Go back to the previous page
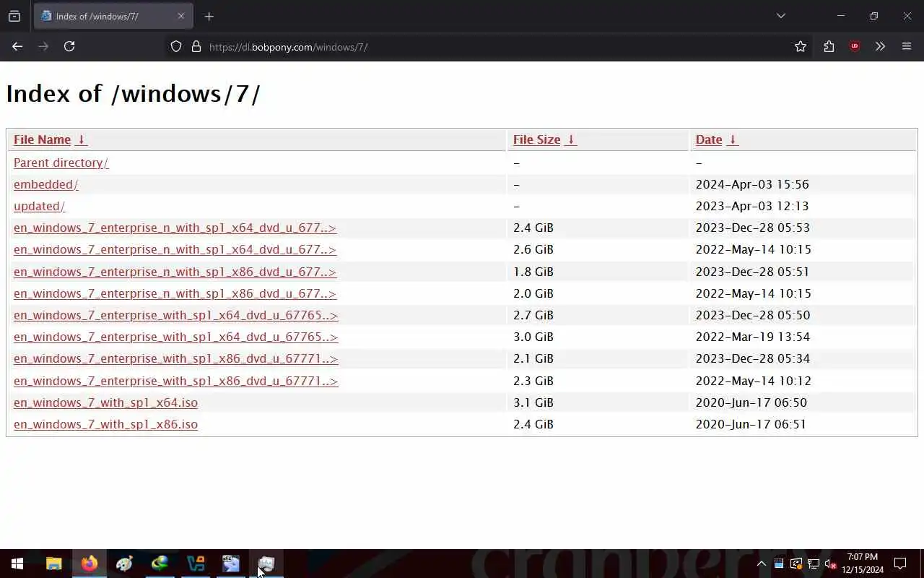924x578 pixels. (x=17, y=46)
